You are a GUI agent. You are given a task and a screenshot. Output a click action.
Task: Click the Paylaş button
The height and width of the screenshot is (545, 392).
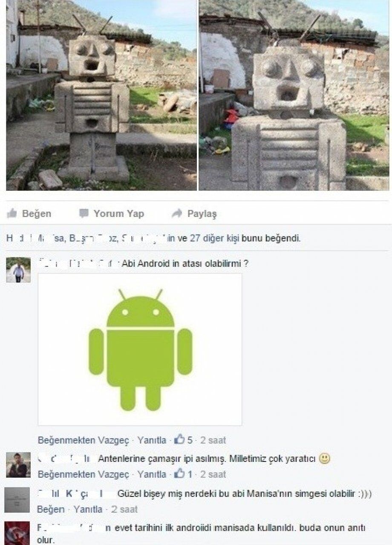click(194, 213)
